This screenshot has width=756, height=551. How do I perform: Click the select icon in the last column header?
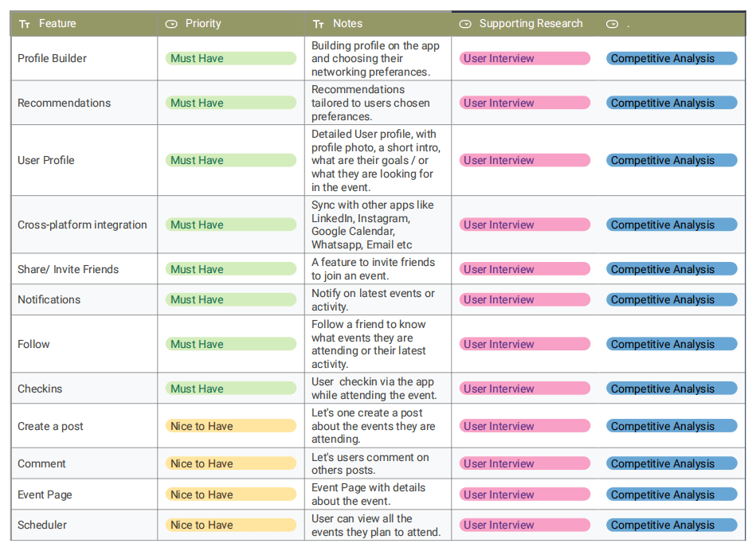point(613,24)
